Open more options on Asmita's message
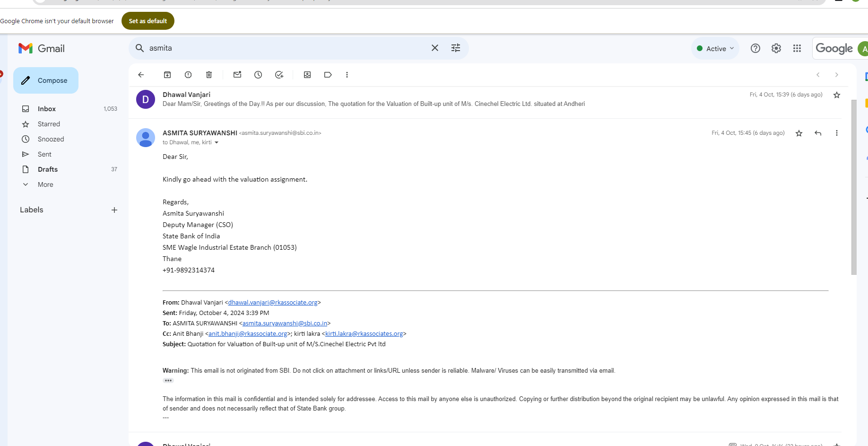 click(837, 133)
